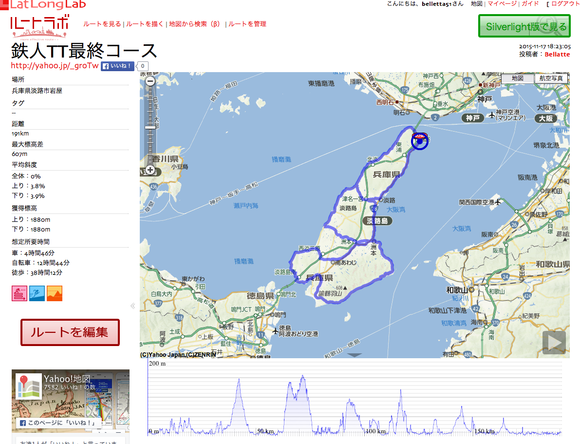Click the route start marker on map
580x444 pixels.
(419, 141)
